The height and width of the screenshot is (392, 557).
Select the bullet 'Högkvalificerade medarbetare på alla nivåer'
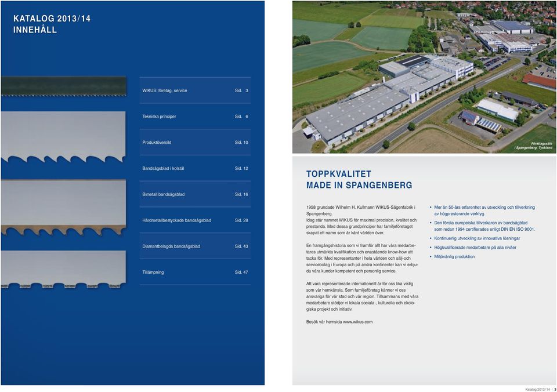tap(473, 248)
